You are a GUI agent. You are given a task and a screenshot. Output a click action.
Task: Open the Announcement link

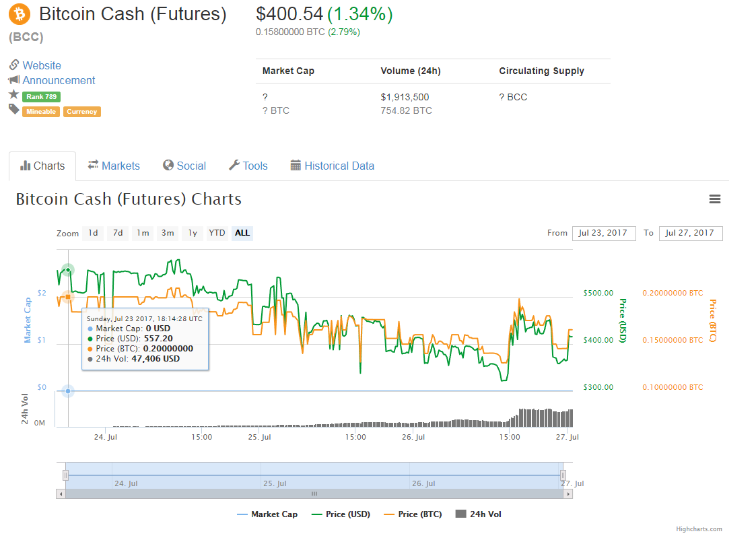tap(59, 80)
